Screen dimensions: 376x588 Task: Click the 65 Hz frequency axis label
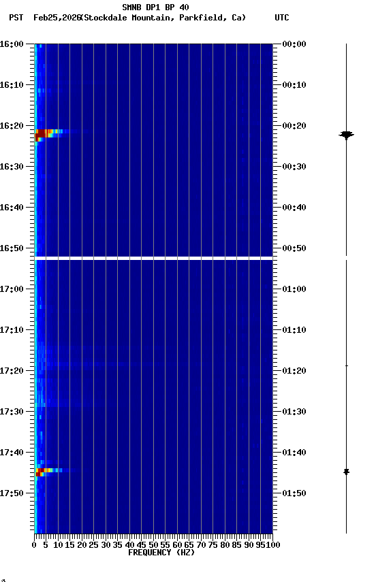coord(189,545)
